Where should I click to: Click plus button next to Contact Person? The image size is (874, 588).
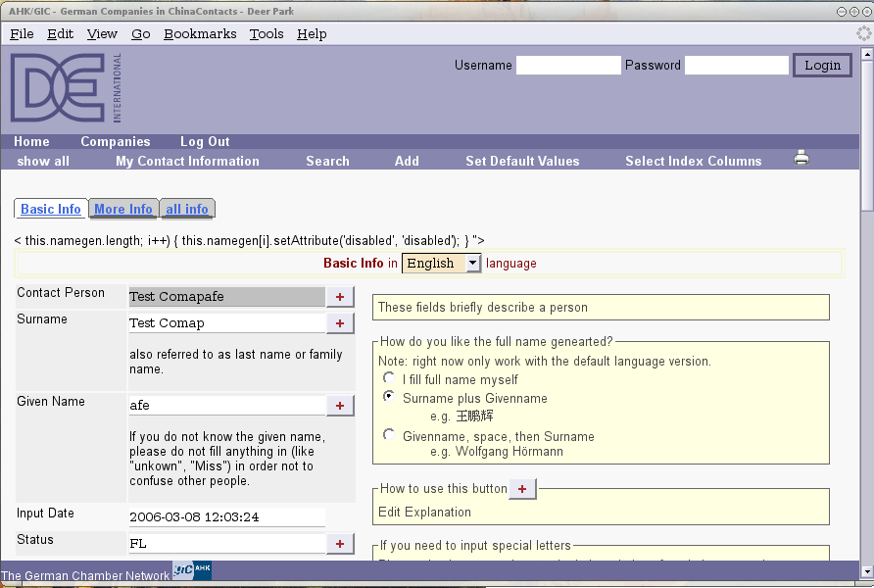(340, 297)
